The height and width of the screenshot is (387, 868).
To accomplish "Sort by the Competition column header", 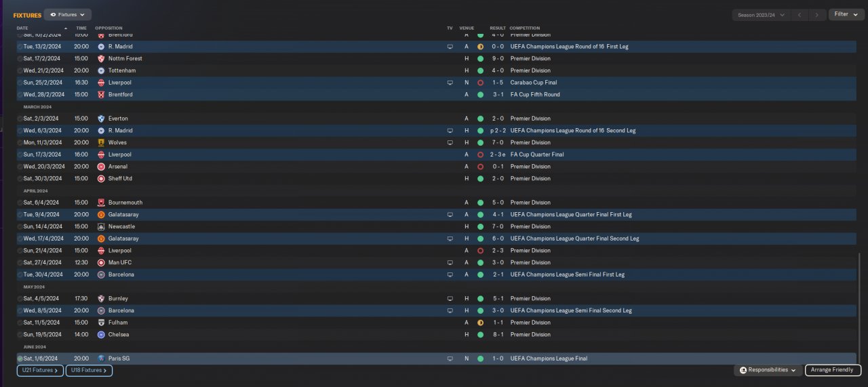I will point(525,28).
